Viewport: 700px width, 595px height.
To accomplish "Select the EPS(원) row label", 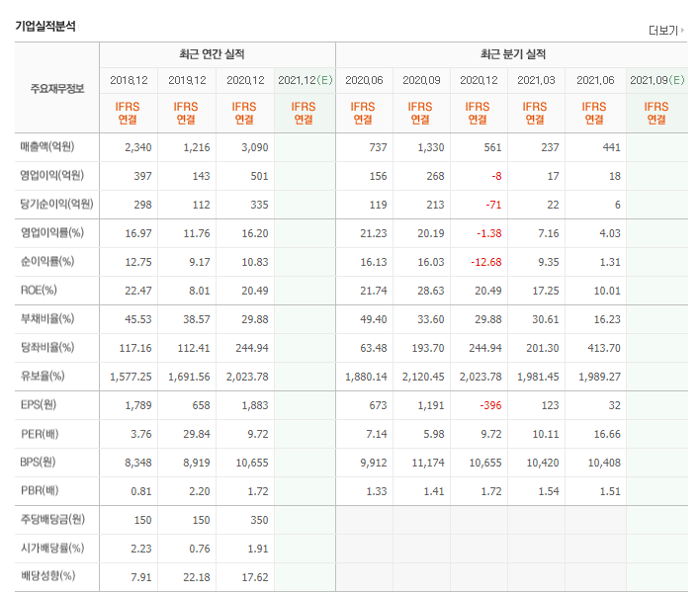I will coord(39,405).
